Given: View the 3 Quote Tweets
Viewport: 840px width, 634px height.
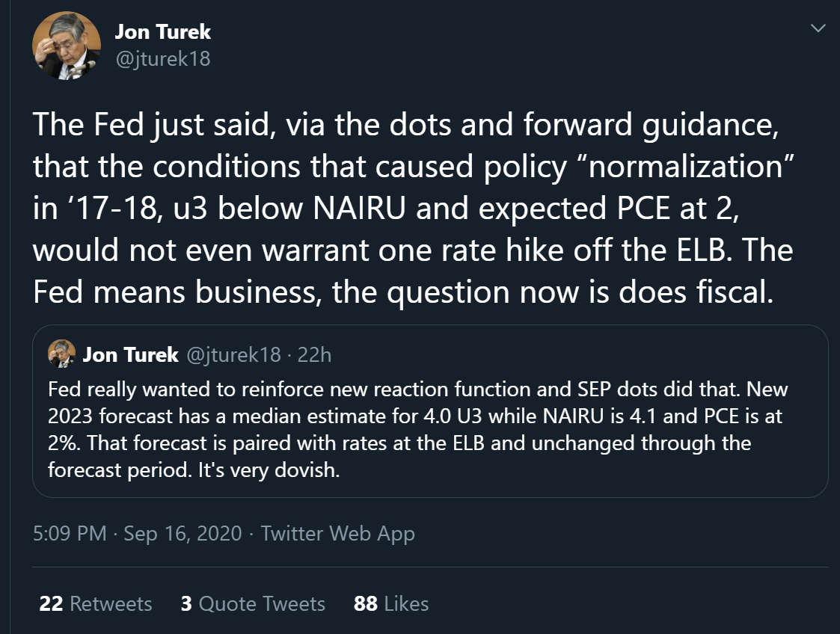Looking at the screenshot, I should pyautogui.click(x=253, y=603).
